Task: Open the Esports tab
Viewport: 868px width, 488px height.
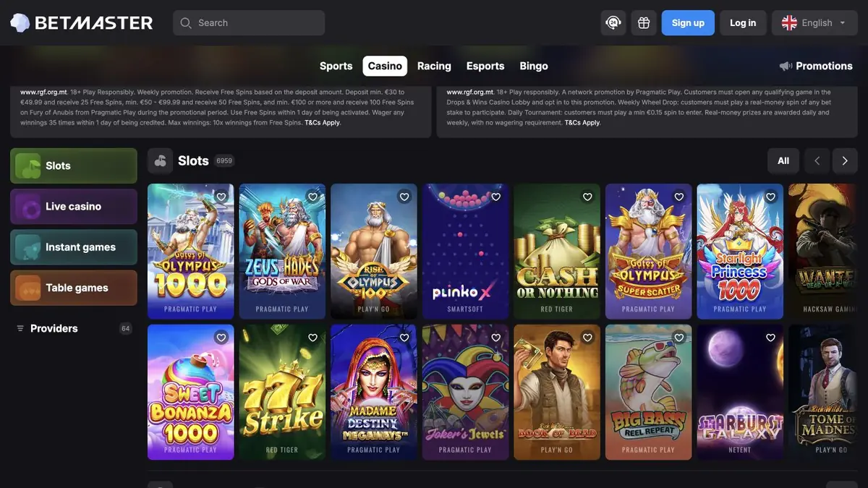Action: pyautogui.click(x=485, y=66)
